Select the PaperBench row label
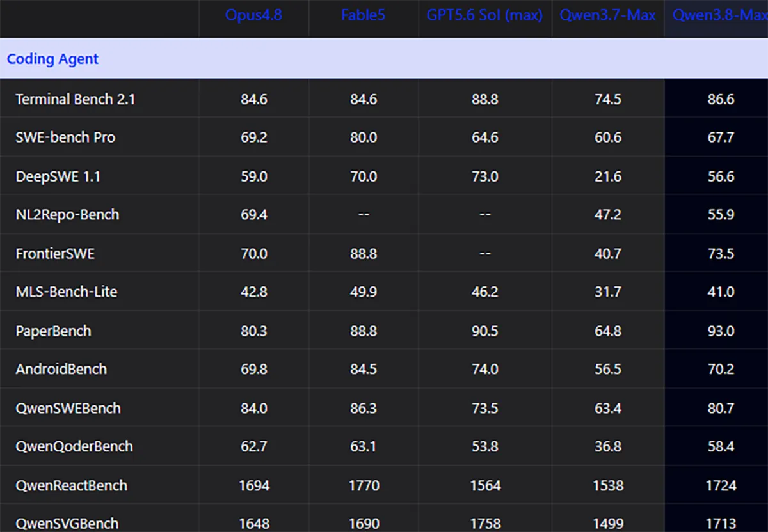Screen dimensions: 768x532 [x=53, y=331]
